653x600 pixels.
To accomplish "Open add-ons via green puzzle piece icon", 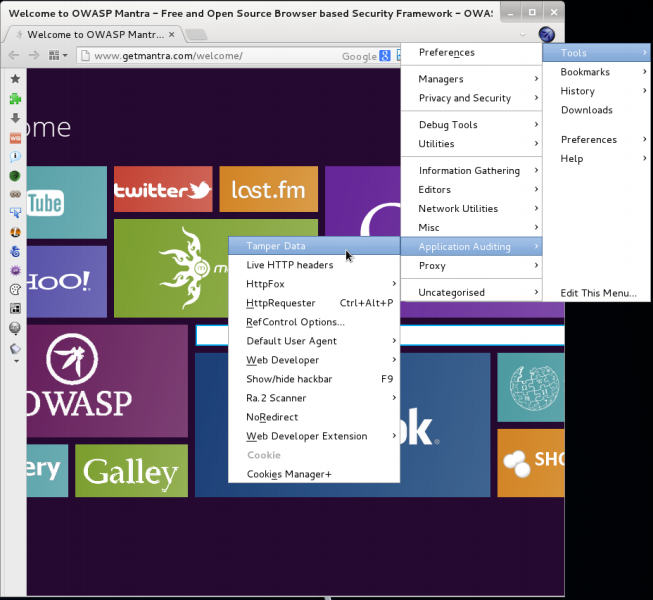I will [15, 98].
